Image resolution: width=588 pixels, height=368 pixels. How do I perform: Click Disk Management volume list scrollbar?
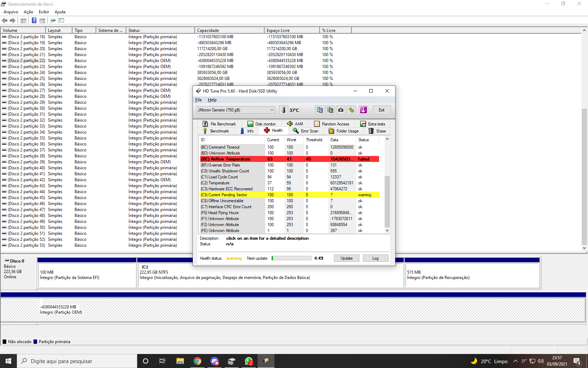tap(584, 177)
